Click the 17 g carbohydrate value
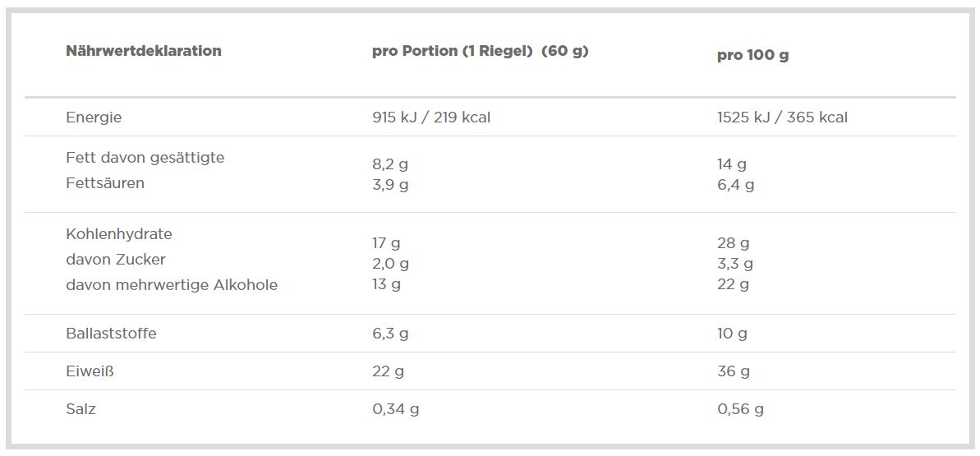Screen dimensions: 980x456 [386, 243]
